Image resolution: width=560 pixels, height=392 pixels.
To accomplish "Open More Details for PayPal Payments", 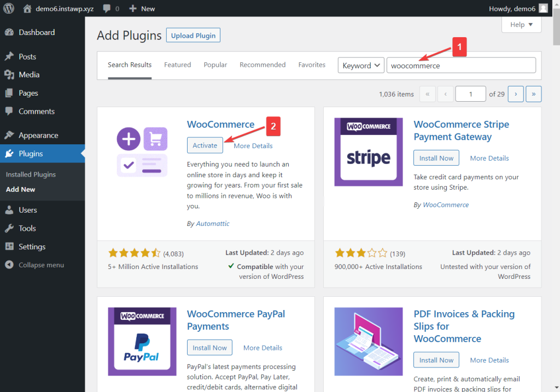I will pos(263,348).
